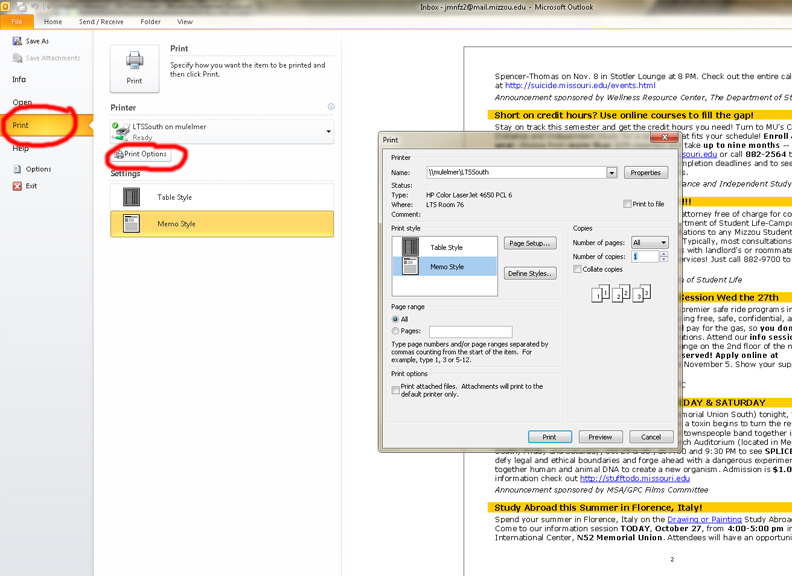Enable the Print to file checkbox
The image size is (792, 576).
[626, 204]
